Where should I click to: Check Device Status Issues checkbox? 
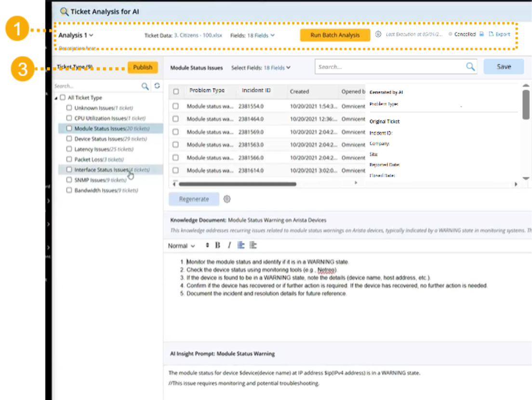(69, 139)
